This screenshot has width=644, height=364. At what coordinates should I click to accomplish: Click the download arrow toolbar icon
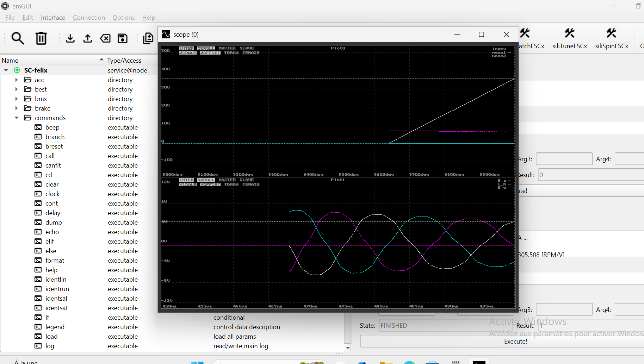[x=70, y=38]
